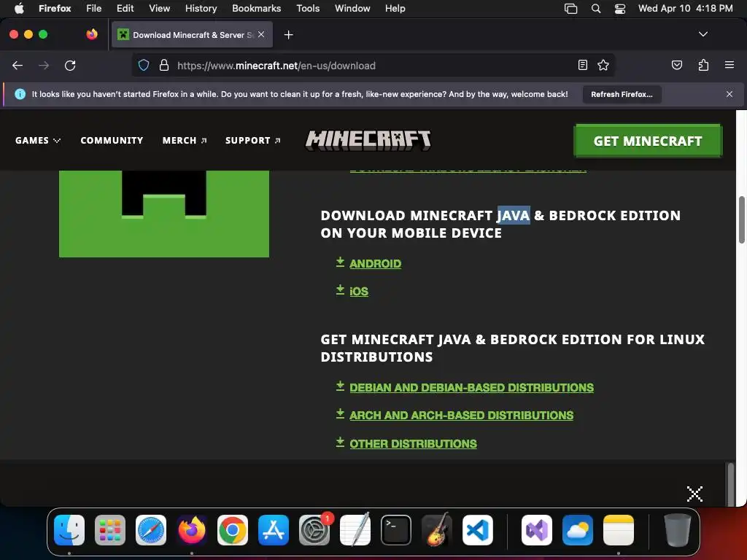Open the Firefox hamburger menu

729,65
